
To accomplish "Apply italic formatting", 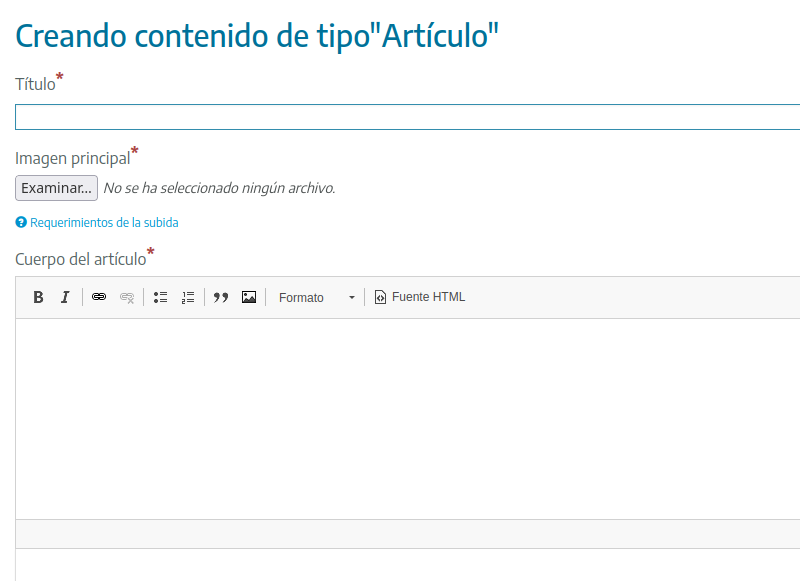I will tap(64, 297).
